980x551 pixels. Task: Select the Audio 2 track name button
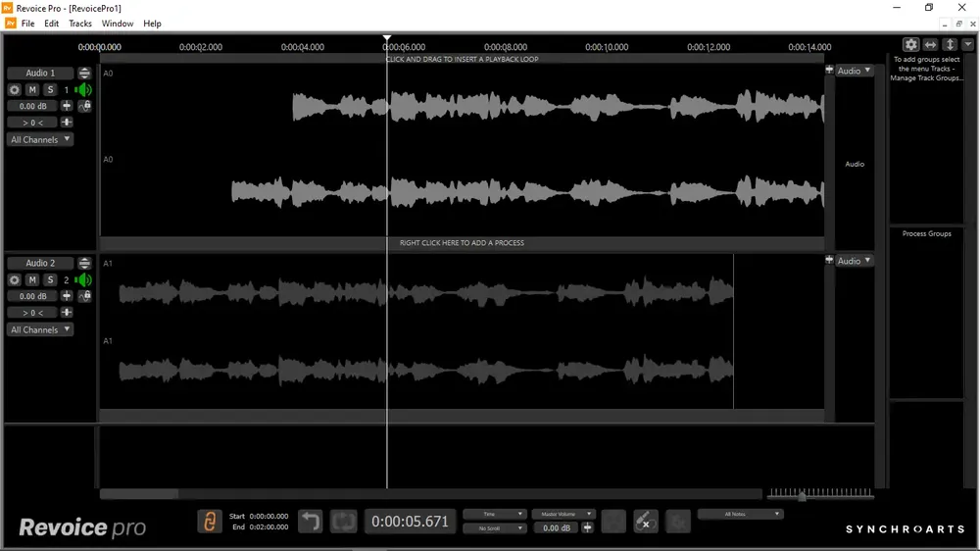(x=40, y=264)
